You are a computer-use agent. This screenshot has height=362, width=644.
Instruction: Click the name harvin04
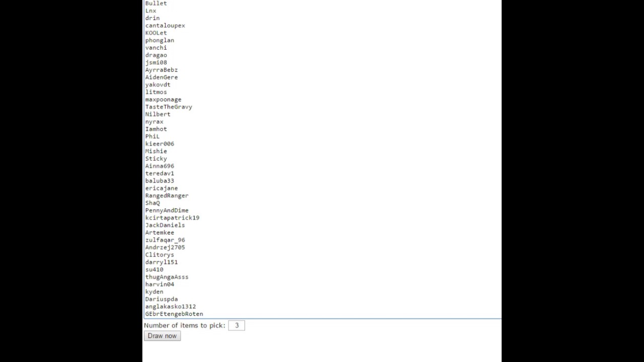click(159, 284)
